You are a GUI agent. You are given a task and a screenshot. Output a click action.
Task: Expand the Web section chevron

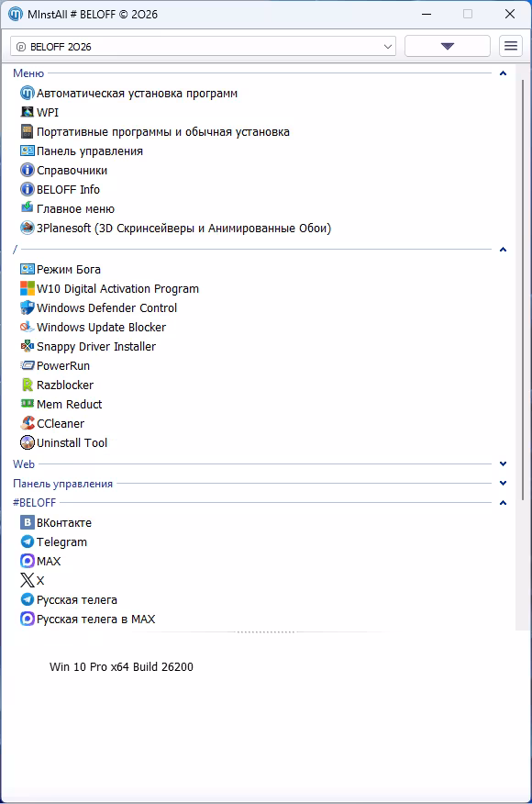pos(503,464)
